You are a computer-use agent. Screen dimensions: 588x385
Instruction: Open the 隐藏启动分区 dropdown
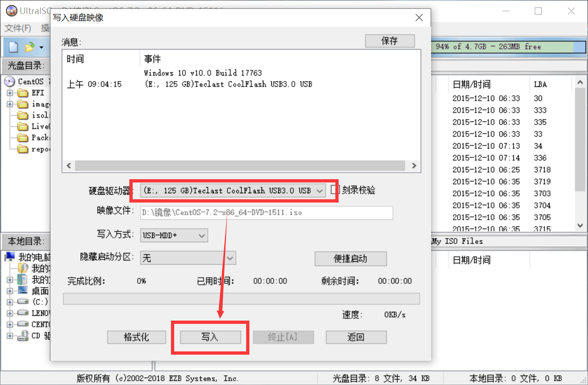click(230, 258)
